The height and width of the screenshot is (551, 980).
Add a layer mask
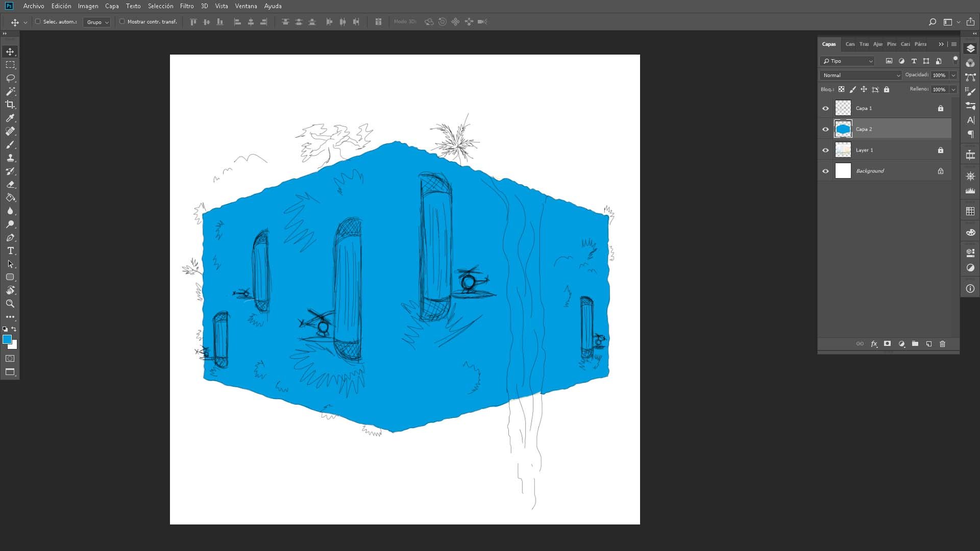[888, 344]
